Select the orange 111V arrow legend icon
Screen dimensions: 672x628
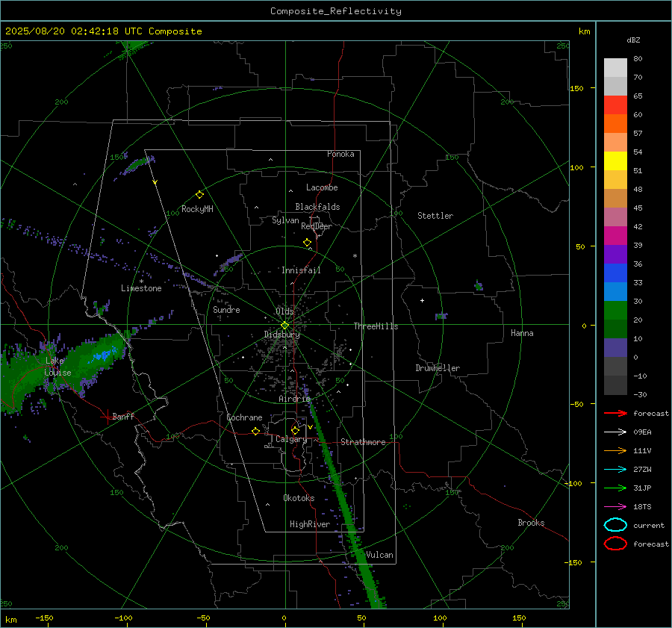[x=615, y=450]
